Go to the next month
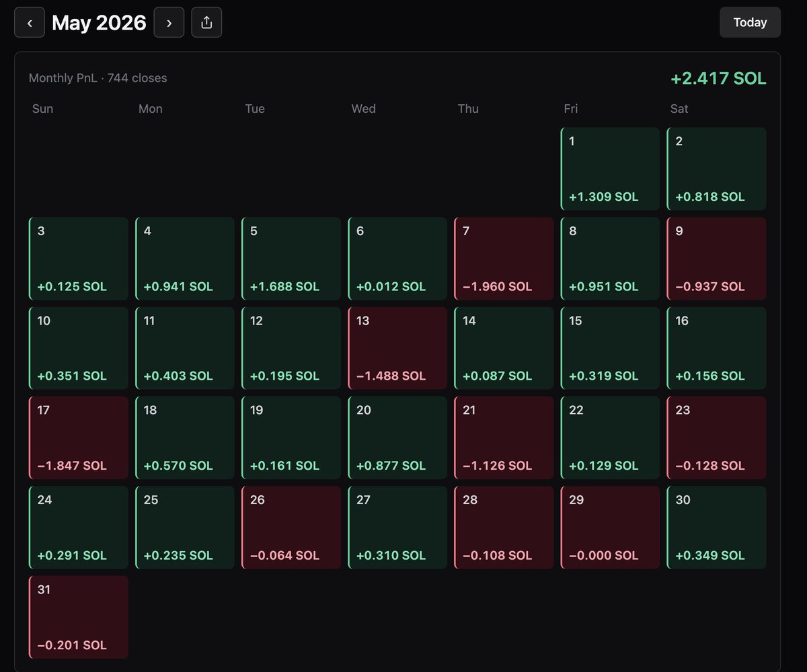807x672 pixels. 169,23
